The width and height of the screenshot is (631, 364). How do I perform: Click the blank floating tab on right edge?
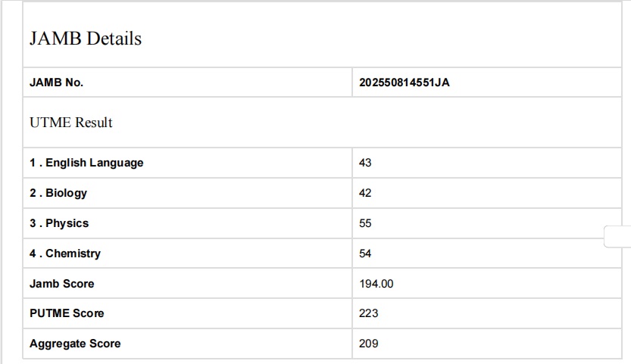click(x=618, y=237)
